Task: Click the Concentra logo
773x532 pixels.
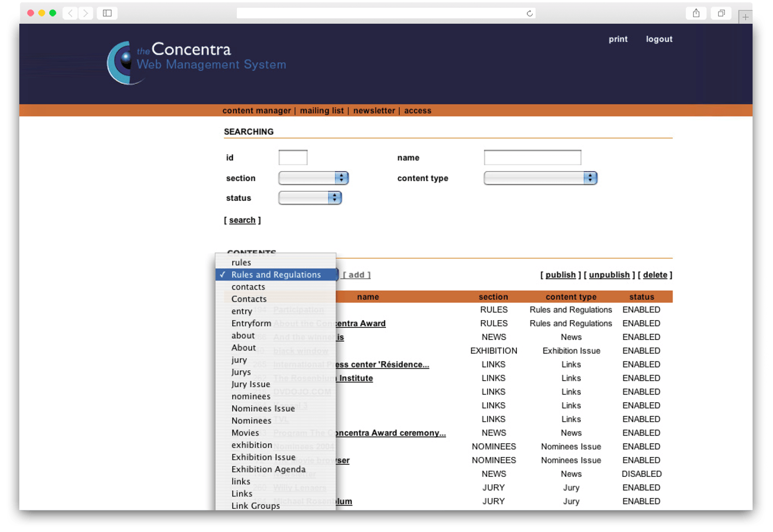Action: (196, 62)
